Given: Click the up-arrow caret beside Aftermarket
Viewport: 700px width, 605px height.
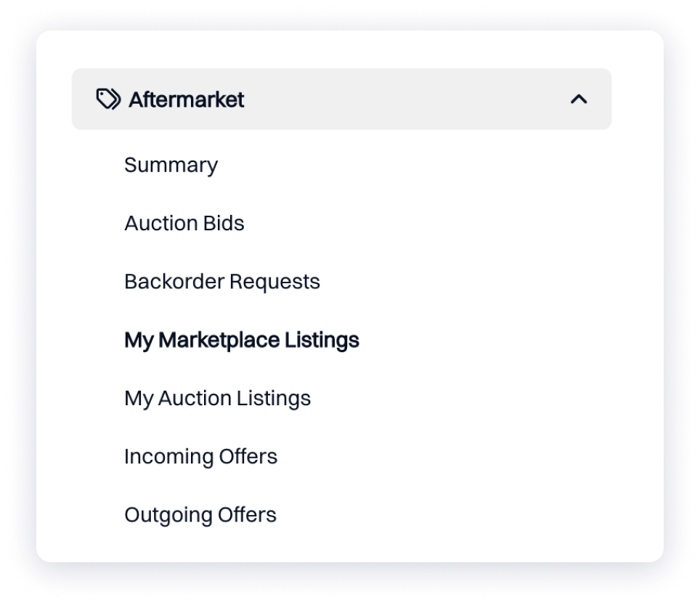Looking at the screenshot, I should [x=579, y=100].
